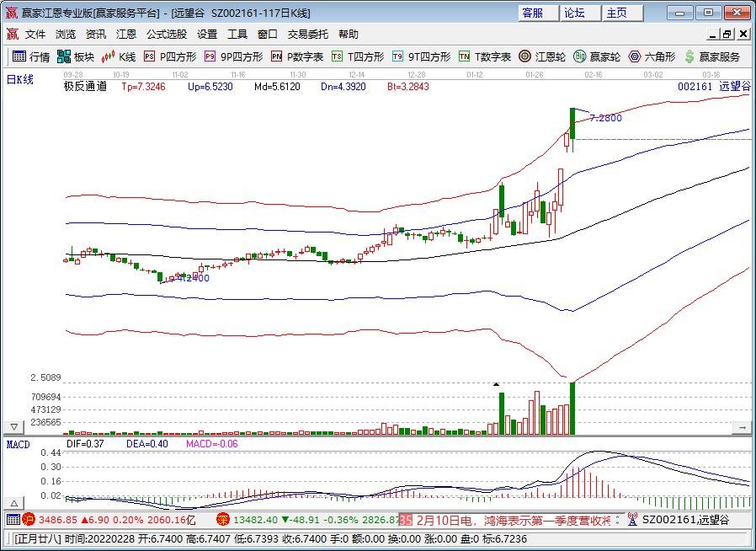The height and width of the screenshot is (551, 756).
Task: Click the Up=6.5230 value
Action: click(210, 87)
